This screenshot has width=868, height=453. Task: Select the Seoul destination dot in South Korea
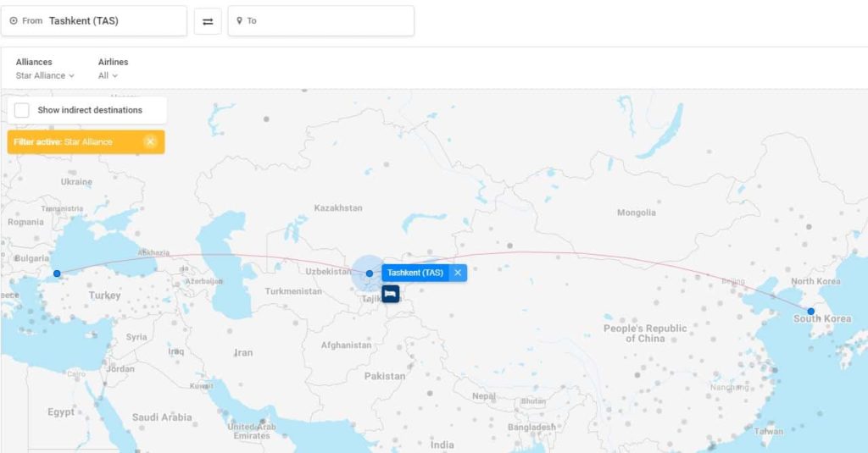[x=810, y=312]
